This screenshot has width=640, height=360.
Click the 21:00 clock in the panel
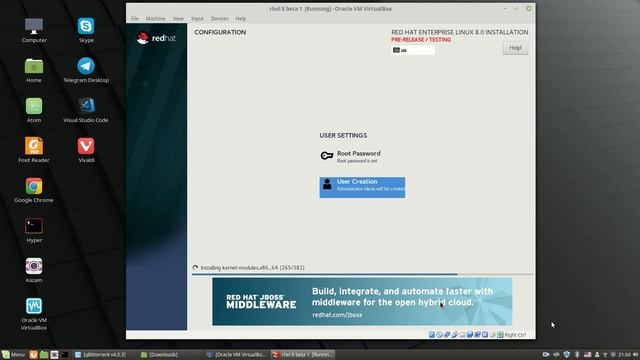coord(624,355)
